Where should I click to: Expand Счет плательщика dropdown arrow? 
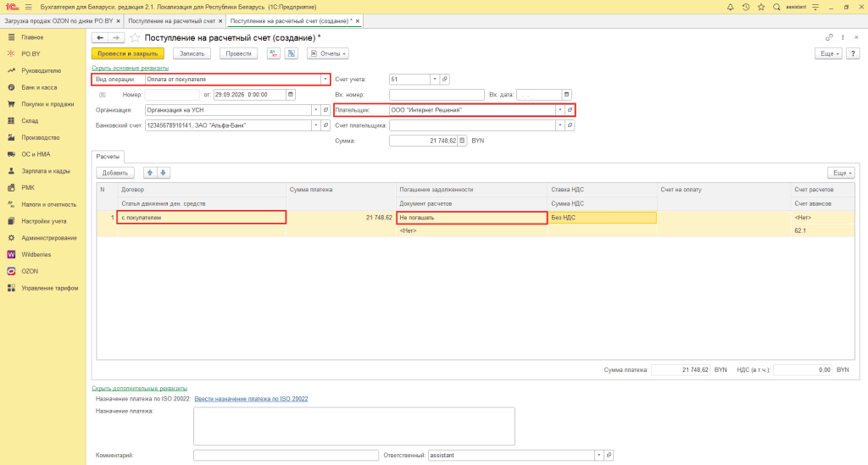click(559, 125)
